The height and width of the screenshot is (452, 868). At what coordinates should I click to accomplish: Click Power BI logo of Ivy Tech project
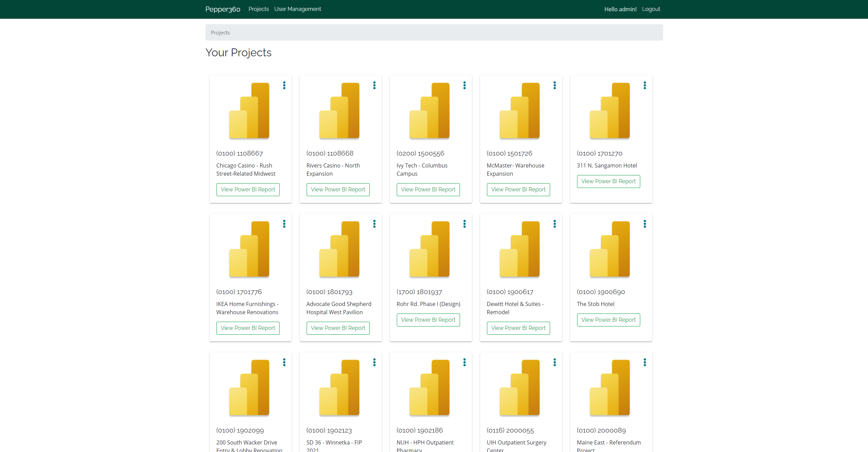pyautogui.click(x=430, y=111)
